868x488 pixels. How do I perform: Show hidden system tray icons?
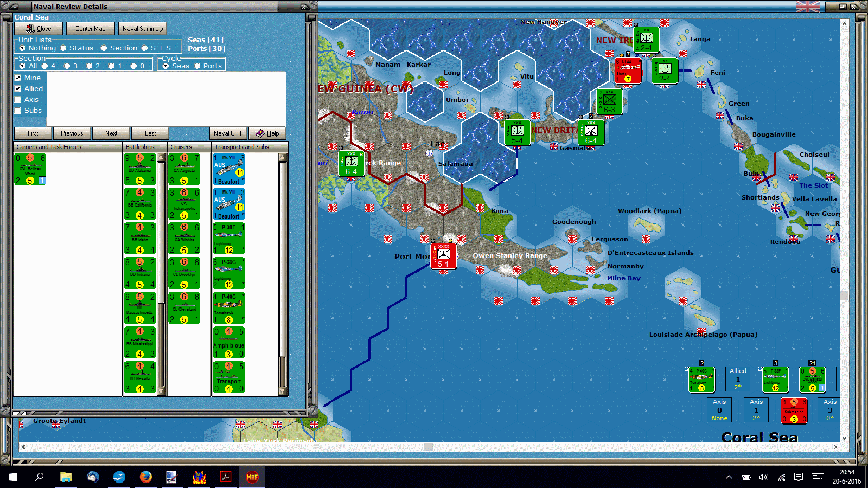tap(729, 477)
